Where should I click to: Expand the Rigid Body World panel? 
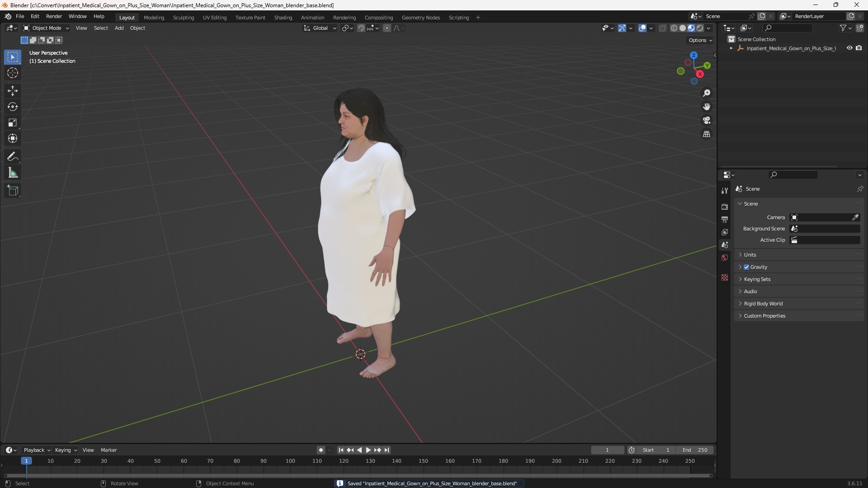pyautogui.click(x=799, y=304)
